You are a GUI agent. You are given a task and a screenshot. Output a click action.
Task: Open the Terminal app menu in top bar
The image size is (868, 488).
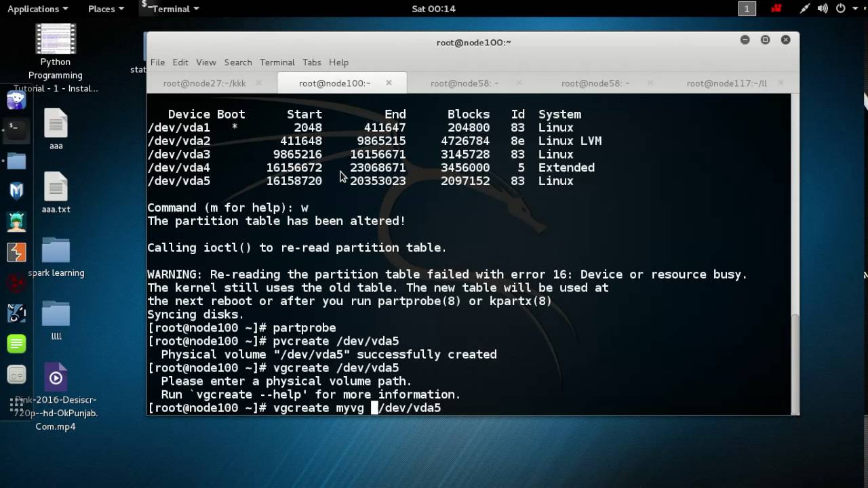coord(170,9)
